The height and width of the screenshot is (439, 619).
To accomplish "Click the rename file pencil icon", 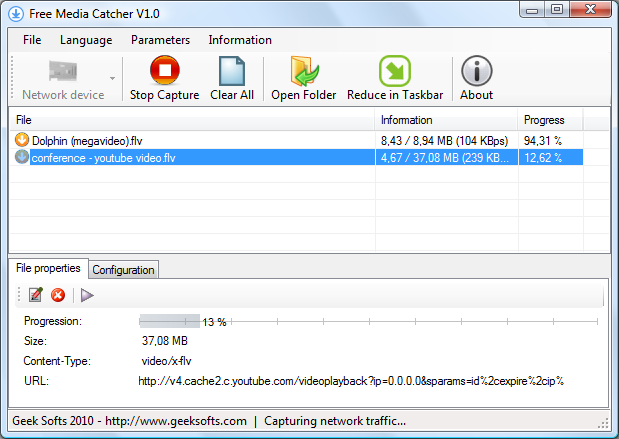I will click(x=36, y=295).
